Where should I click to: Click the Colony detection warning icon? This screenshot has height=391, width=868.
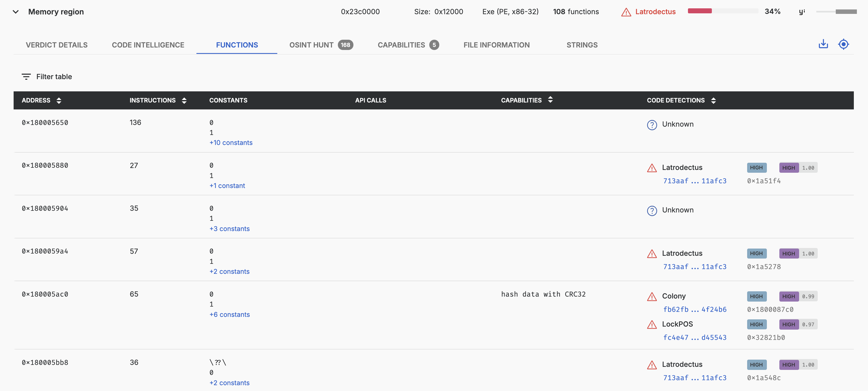pos(652,297)
